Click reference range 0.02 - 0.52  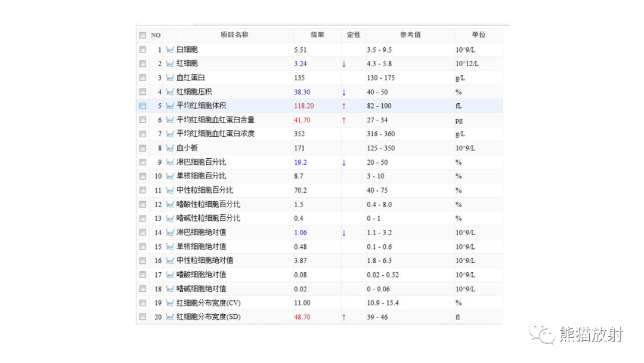(383, 275)
